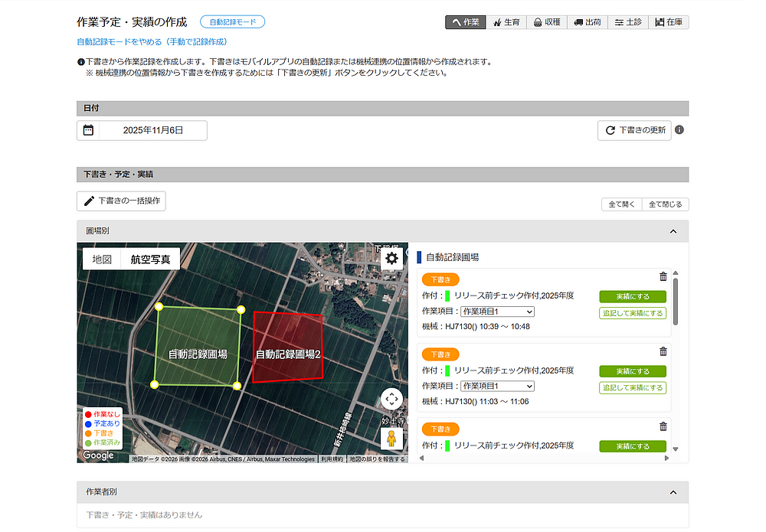Open map settings gear icon
The width and height of the screenshot is (766, 532).
point(391,258)
